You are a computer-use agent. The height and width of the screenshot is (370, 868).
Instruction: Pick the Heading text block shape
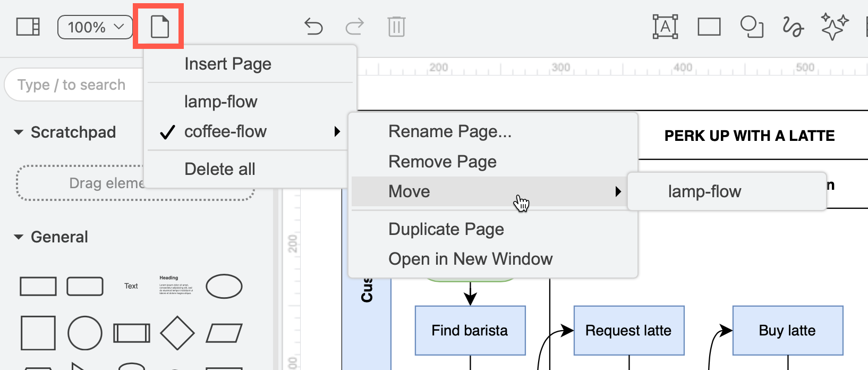(176, 285)
